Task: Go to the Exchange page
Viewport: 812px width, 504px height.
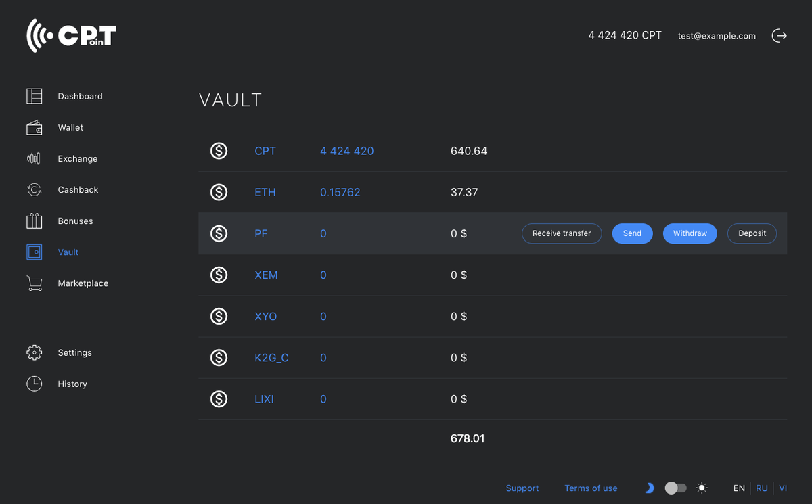Action: click(x=78, y=158)
